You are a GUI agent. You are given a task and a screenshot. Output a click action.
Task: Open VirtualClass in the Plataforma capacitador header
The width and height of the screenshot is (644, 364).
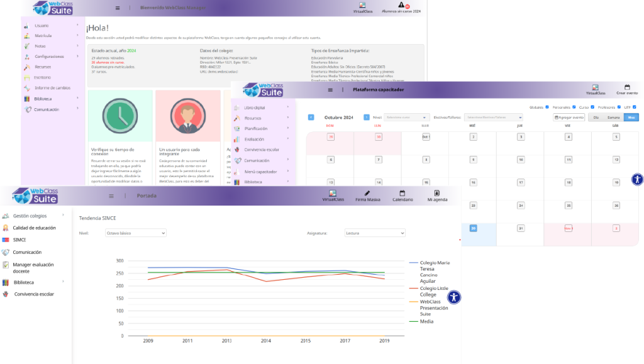tap(596, 89)
